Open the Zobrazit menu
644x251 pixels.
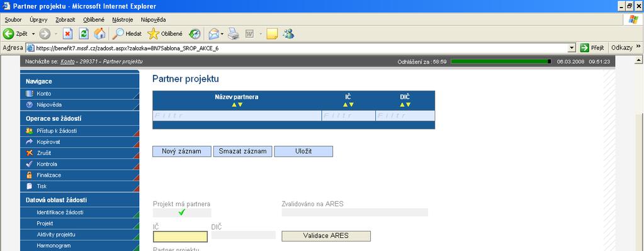pos(65,20)
